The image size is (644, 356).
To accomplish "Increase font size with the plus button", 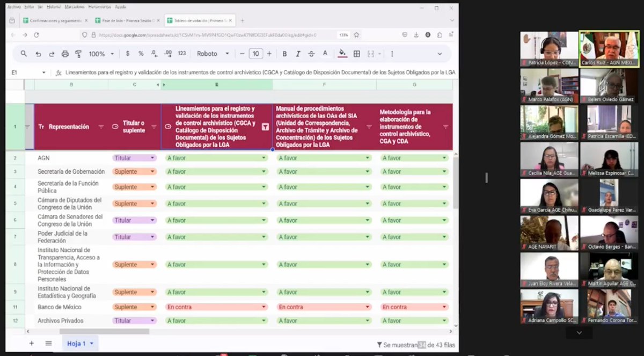I will click(x=269, y=54).
